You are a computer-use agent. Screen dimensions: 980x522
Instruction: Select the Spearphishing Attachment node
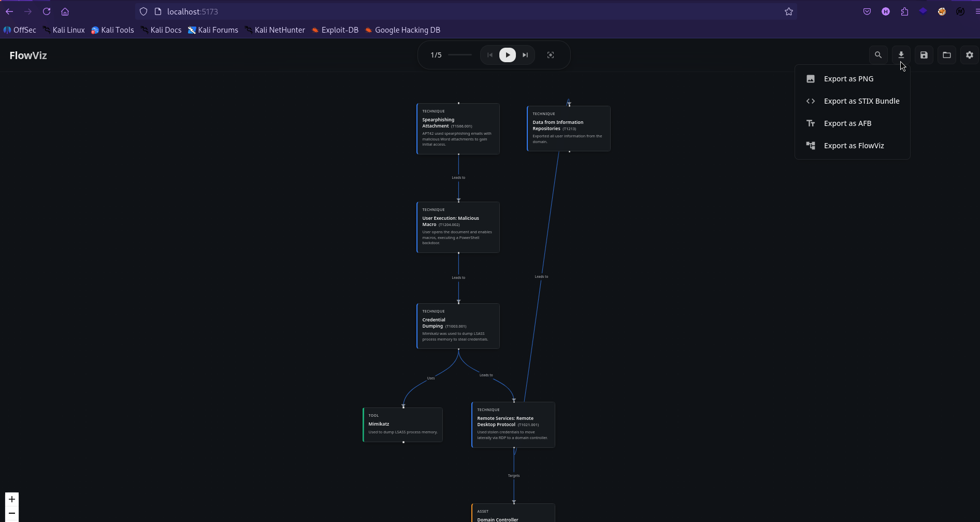coord(458,129)
